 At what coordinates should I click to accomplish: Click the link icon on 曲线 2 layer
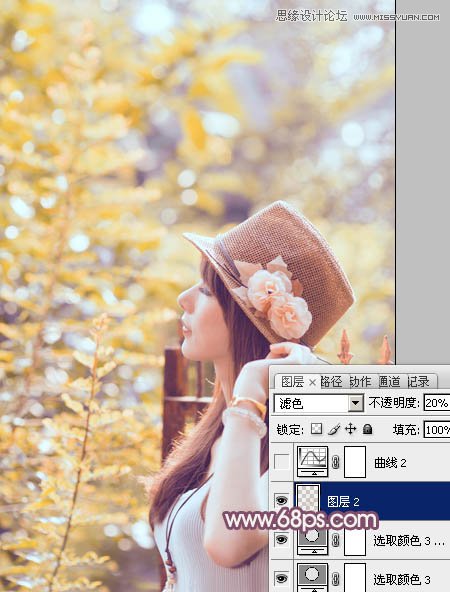[x=335, y=462]
